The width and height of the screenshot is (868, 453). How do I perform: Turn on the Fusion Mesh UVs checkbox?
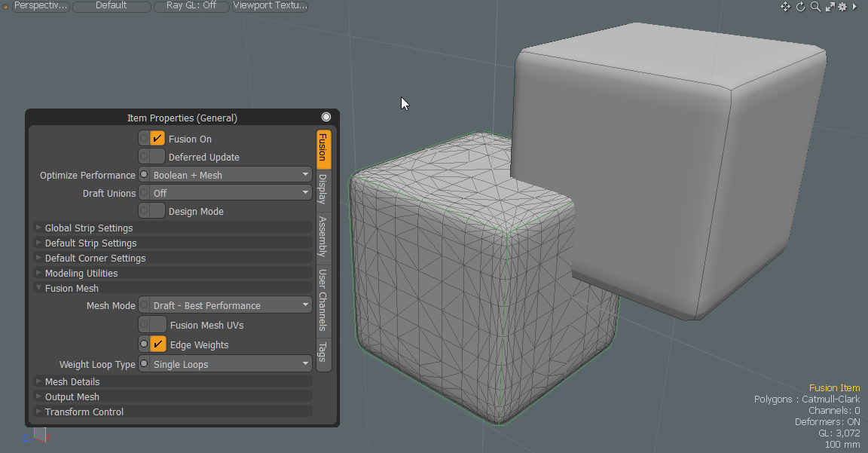click(x=157, y=325)
